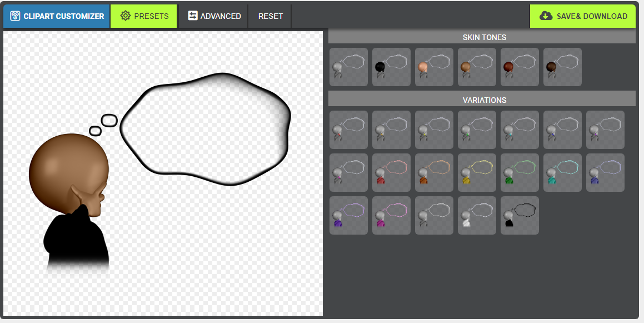Choose the peach skin tone preset
Screen dimensions: 644x323
tap(434, 67)
